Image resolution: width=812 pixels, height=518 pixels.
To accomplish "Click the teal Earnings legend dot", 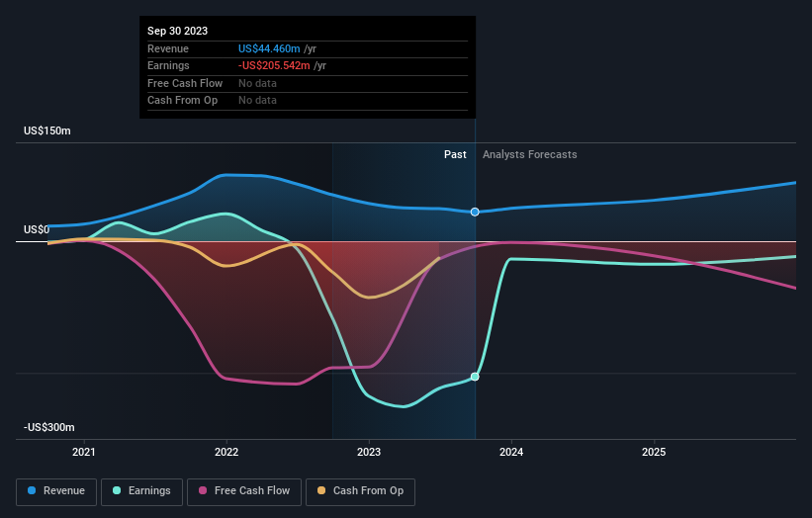I will 117,490.
